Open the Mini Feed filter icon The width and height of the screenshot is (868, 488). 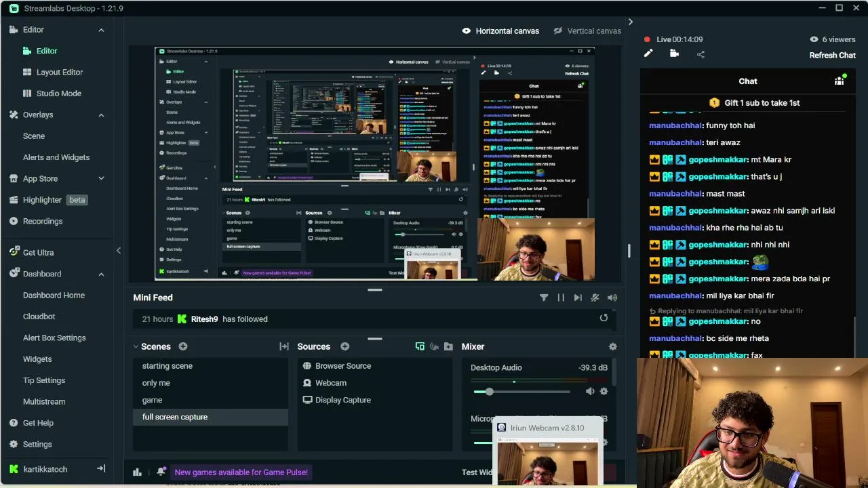(544, 298)
